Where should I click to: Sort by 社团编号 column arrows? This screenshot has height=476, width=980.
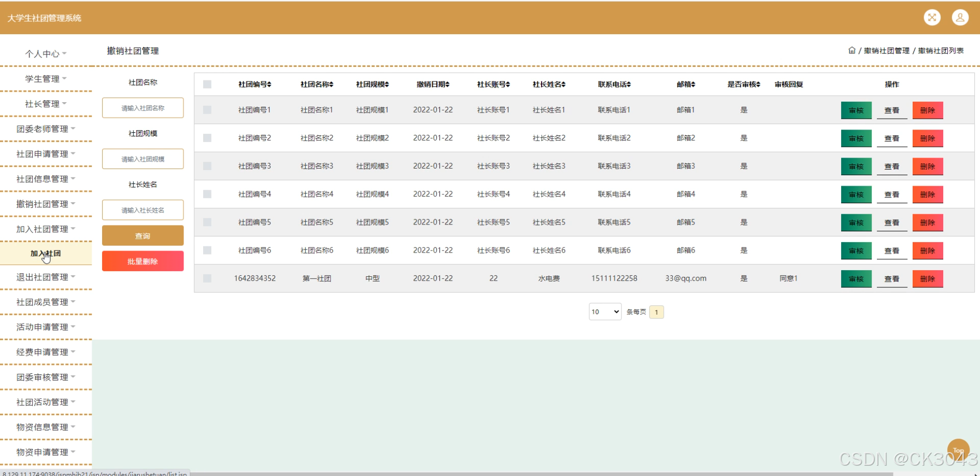[269, 85]
